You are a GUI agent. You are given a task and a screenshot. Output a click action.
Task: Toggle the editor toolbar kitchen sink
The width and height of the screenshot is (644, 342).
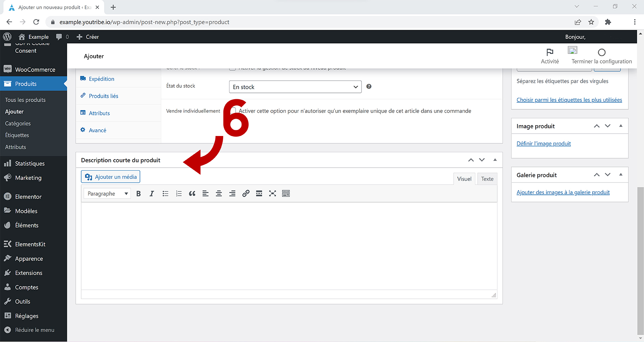click(x=286, y=194)
